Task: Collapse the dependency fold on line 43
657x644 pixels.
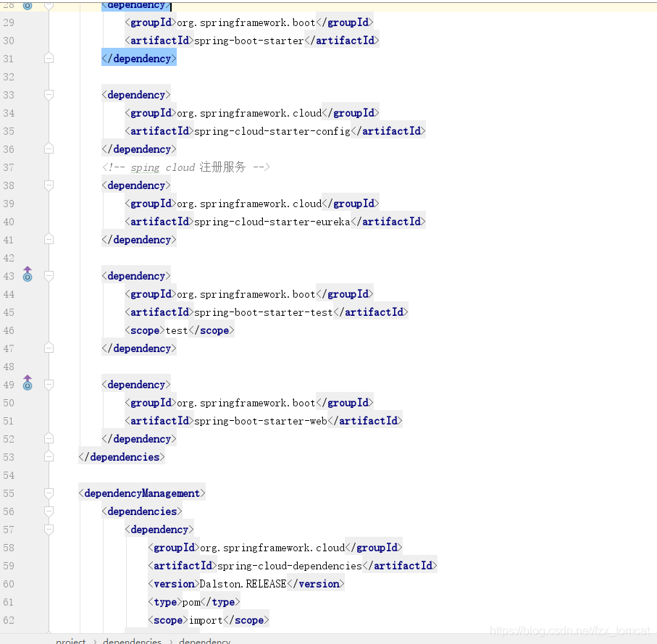Action: [x=49, y=276]
